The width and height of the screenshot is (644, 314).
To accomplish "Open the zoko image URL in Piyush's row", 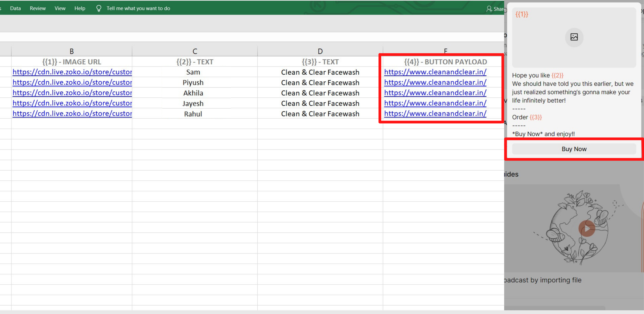I will click(72, 82).
